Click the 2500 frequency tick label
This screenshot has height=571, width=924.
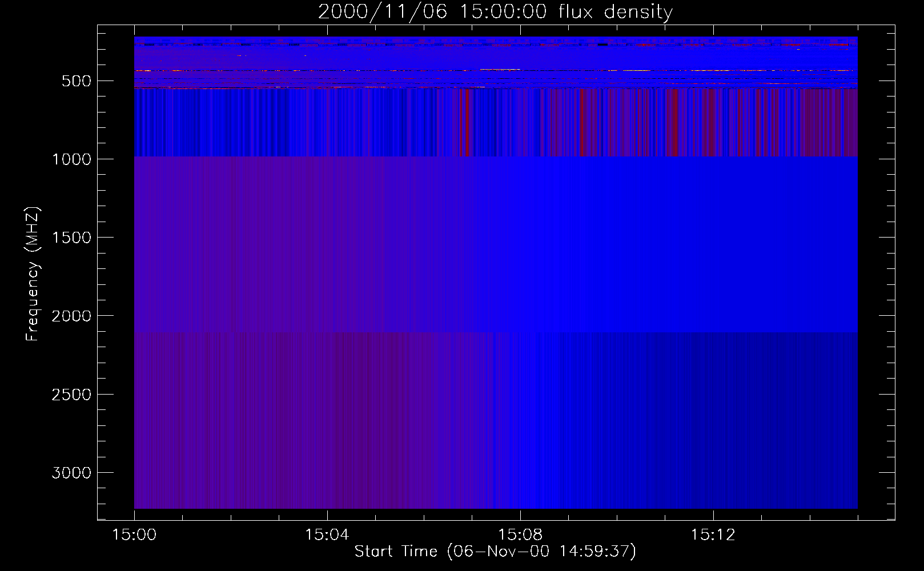click(x=71, y=395)
